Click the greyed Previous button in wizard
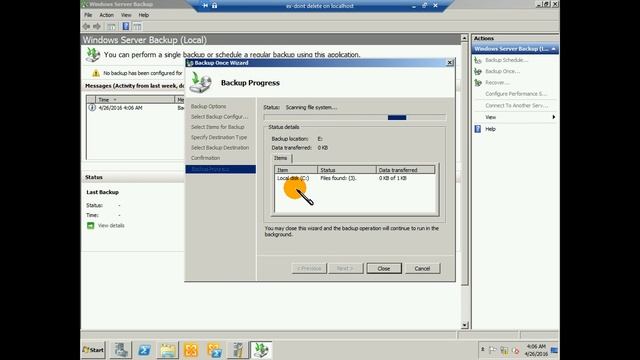 309,269
